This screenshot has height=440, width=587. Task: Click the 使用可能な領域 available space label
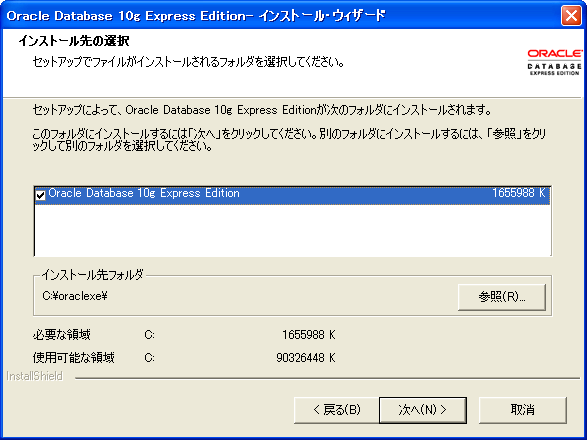pos(73,358)
